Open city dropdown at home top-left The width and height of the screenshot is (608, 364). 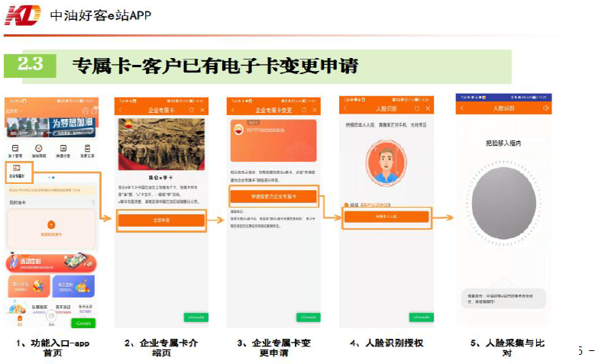tap(11, 111)
